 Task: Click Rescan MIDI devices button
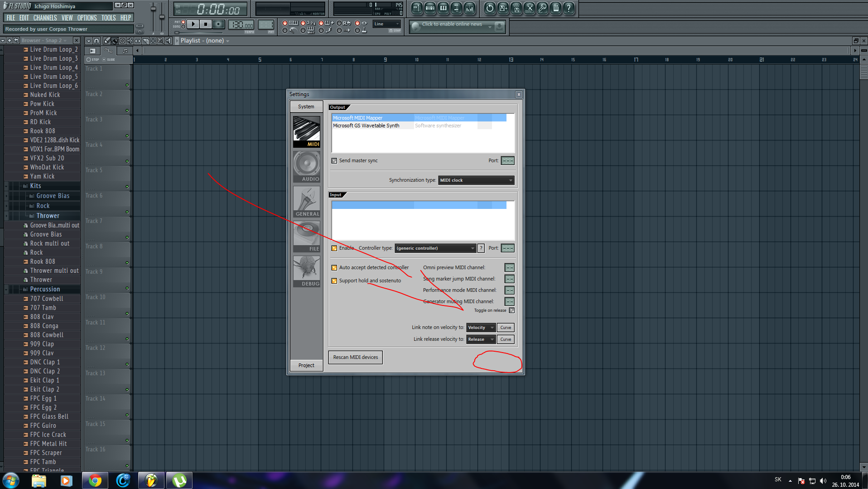pos(356,358)
